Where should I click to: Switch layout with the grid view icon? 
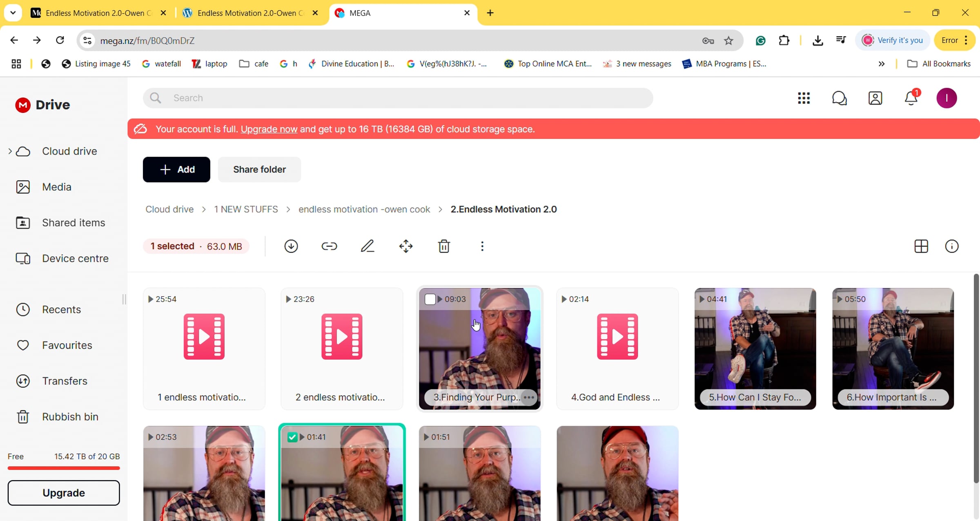pyautogui.click(x=921, y=246)
